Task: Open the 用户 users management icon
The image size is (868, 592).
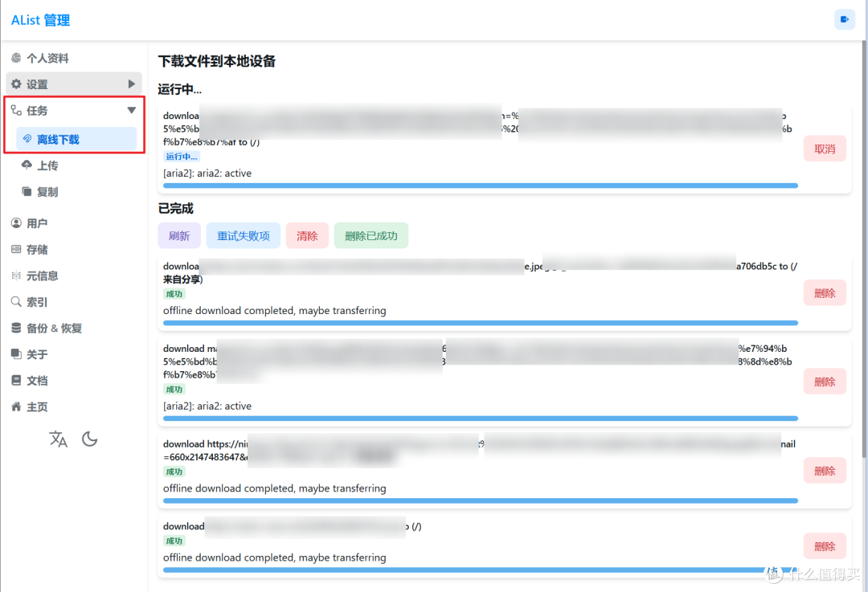Action: coord(15,223)
